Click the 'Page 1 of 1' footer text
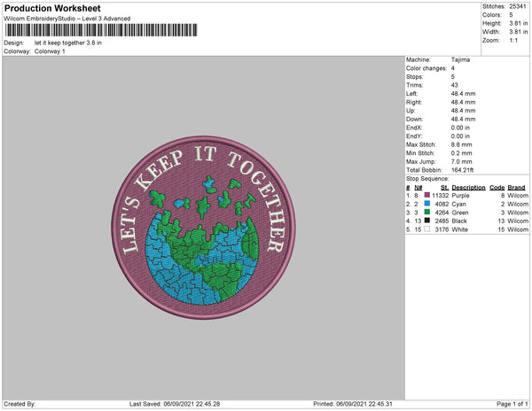Viewport: 532px width, 411px height. click(512, 404)
